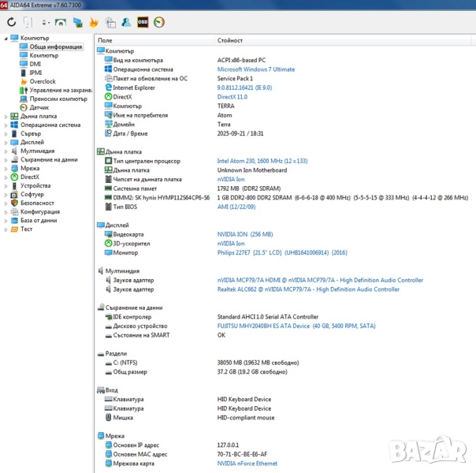Click the report clipboard toolbar icon
The height and width of the screenshot is (473, 476).
click(x=28, y=22)
